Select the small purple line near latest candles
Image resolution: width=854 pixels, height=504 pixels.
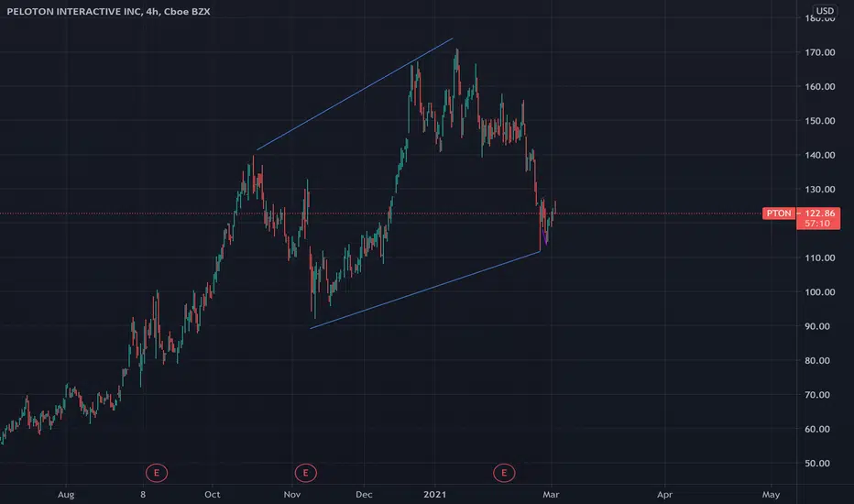pyautogui.click(x=544, y=237)
